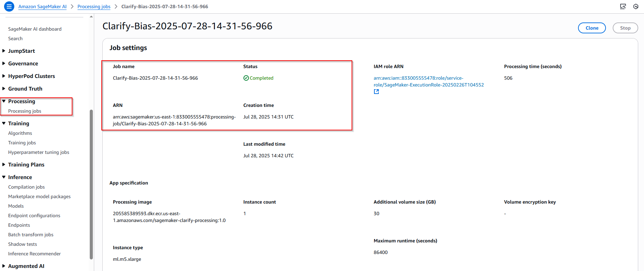Click the Job settings heading
The height and width of the screenshot is (271, 644).
[x=128, y=48]
